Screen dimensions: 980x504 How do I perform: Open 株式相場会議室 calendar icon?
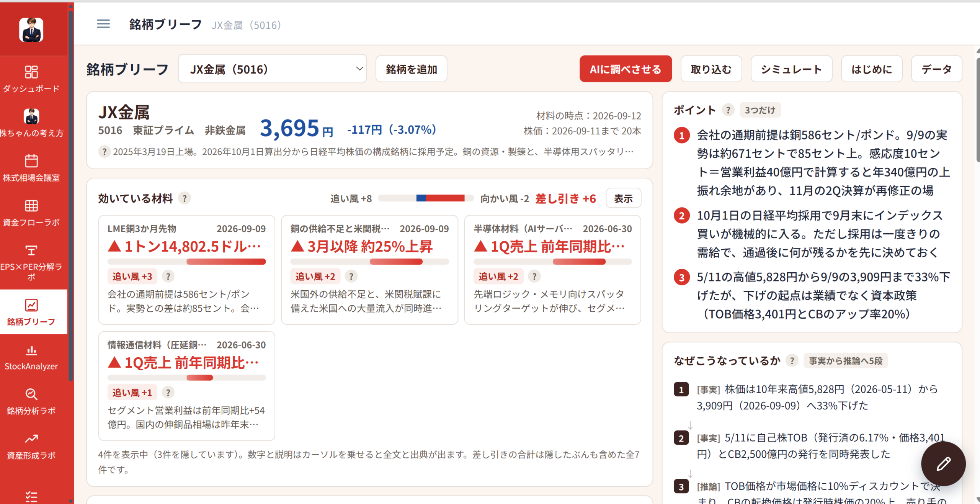tap(31, 161)
